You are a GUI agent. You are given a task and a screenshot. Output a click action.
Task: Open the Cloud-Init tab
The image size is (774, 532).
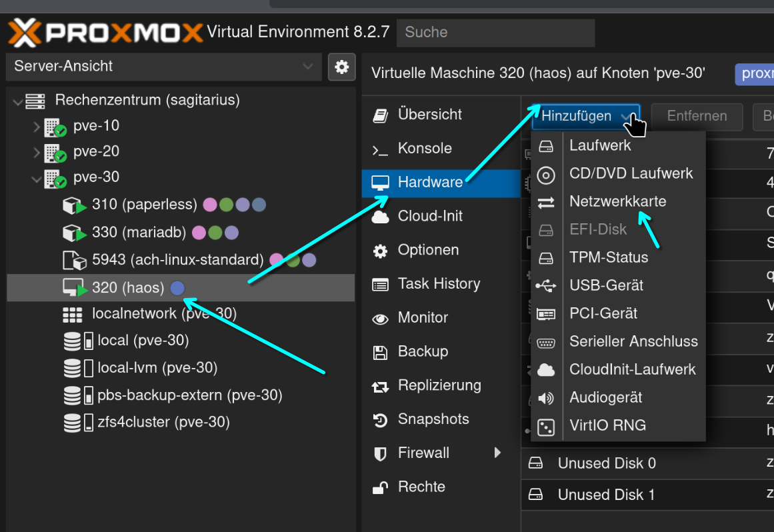[x=441, y=216]
